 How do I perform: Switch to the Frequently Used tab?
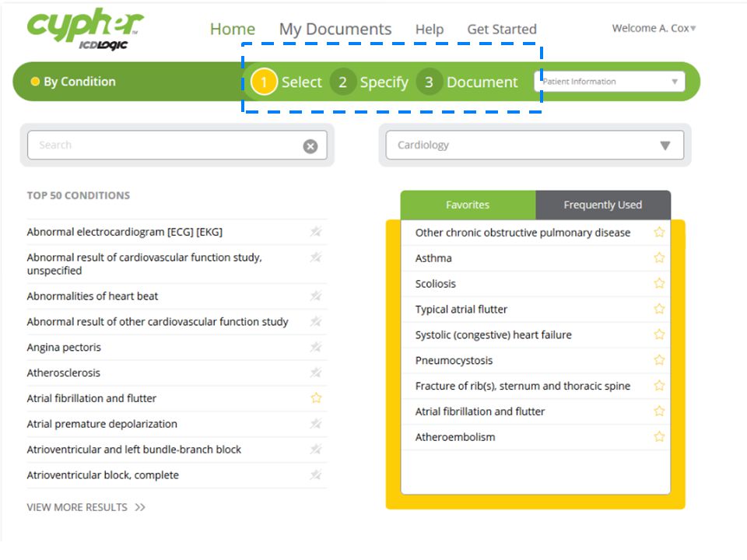coord(603,205)
